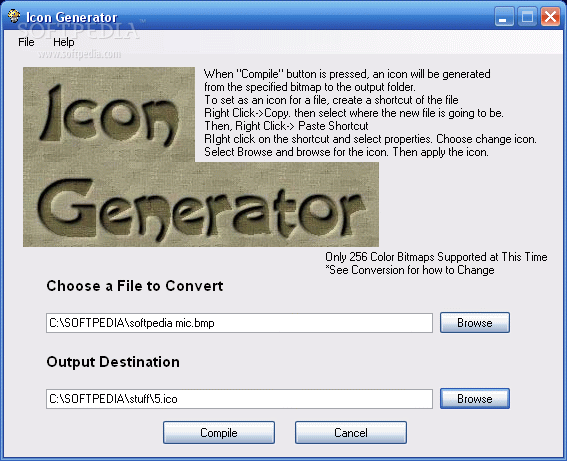Image resolution: width=567 pixels, height=461 pixels.
Task: Click the '*See Conversion for how to Change' text
Action: pos(410,270)
